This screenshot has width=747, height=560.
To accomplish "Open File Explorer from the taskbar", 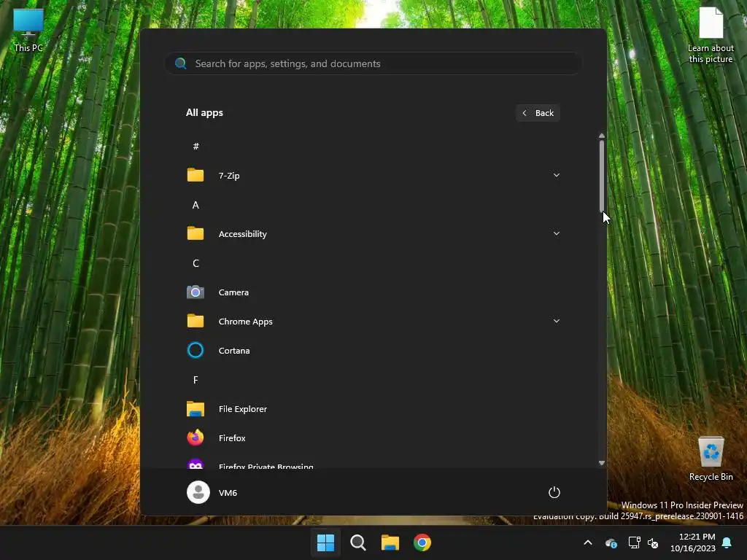I will click(x=390, y=542).
